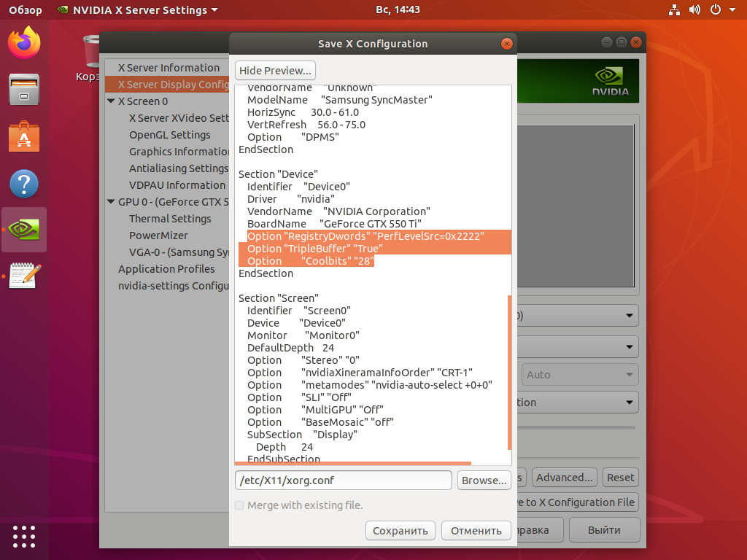This screenshot has height=560, width=747.
Task: Click the BoardName GeForce GTX 550 Ti line
Action: (334, 224)
